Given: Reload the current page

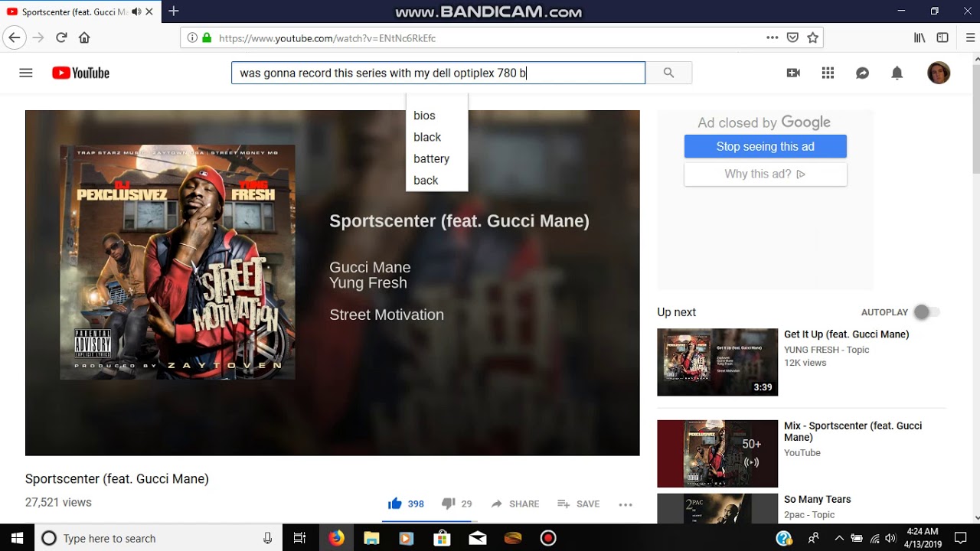Looking at the screenshot, I should tap(61, 37).
